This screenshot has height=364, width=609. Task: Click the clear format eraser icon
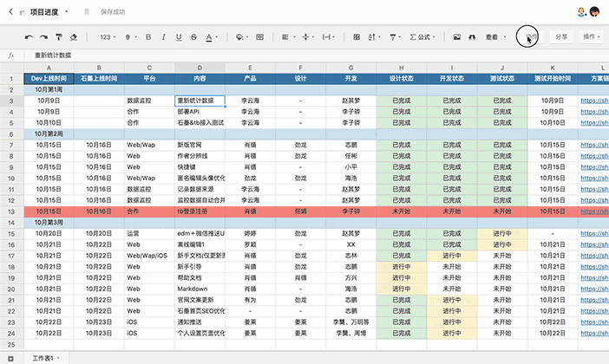click(x=74, y=37)
